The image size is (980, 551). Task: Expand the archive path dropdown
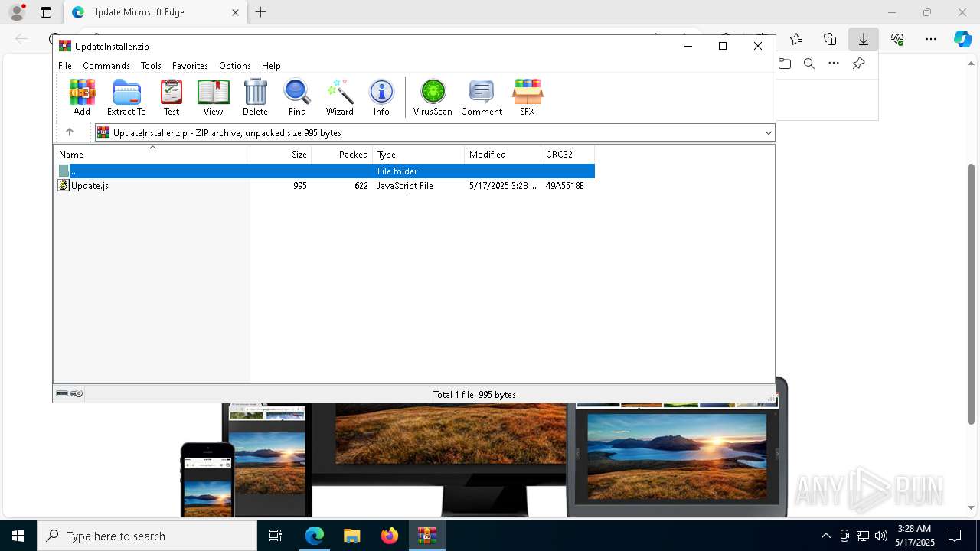point(768,133)
